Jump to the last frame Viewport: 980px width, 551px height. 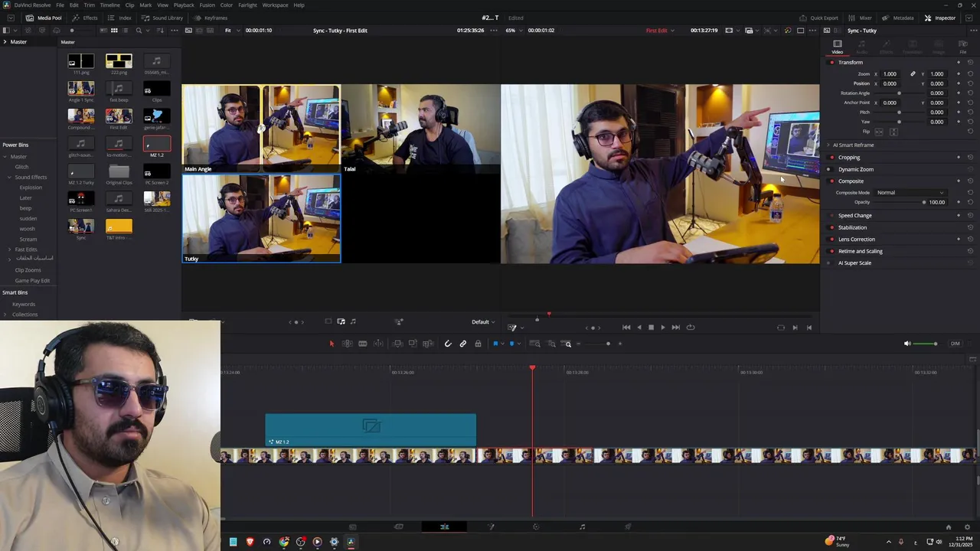click(x=675, y=328)
